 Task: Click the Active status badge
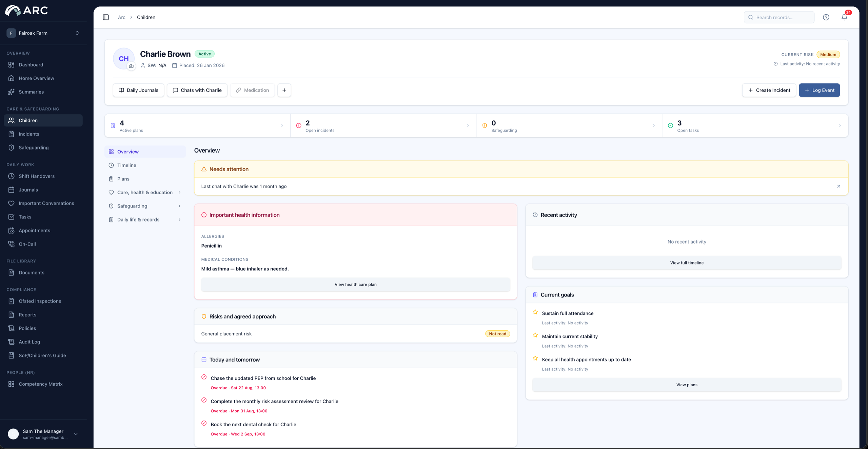(204, 54)
